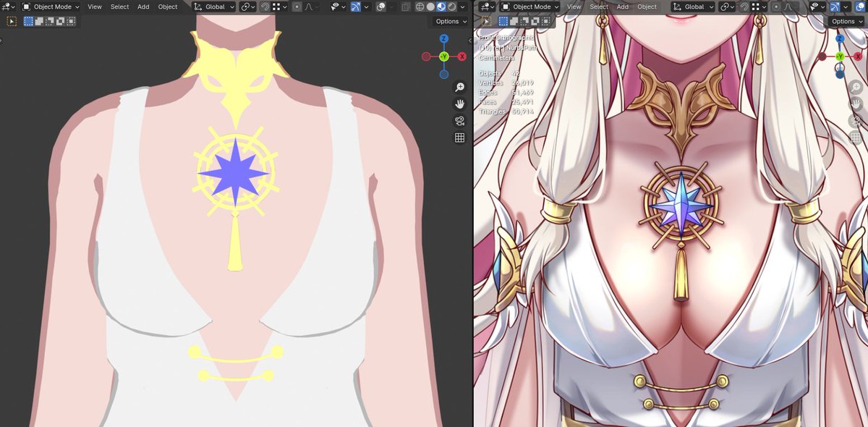
Task: Select tweak tool icon in right viewport
Action: pyautogui.click(x=487, y=21)
